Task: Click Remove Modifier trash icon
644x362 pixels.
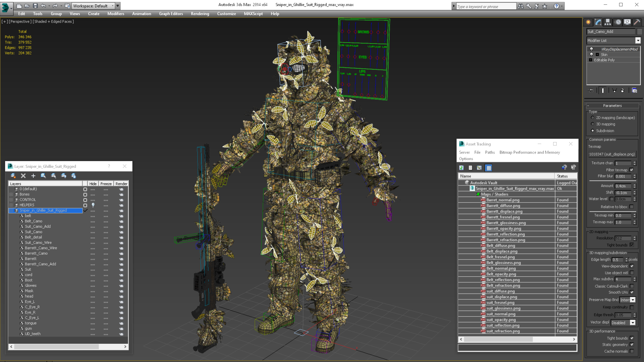Action: coord(623,90)
